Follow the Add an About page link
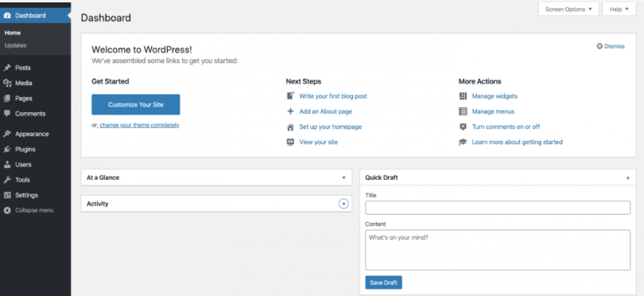Viewport: 644px width, 296px height. click(x=326, y=111)
